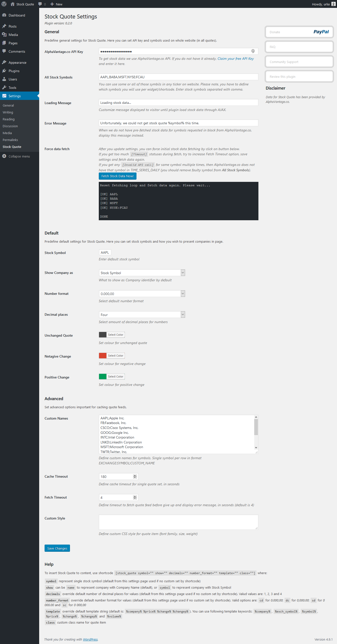Open the Plugins menu

coord(19,71)
